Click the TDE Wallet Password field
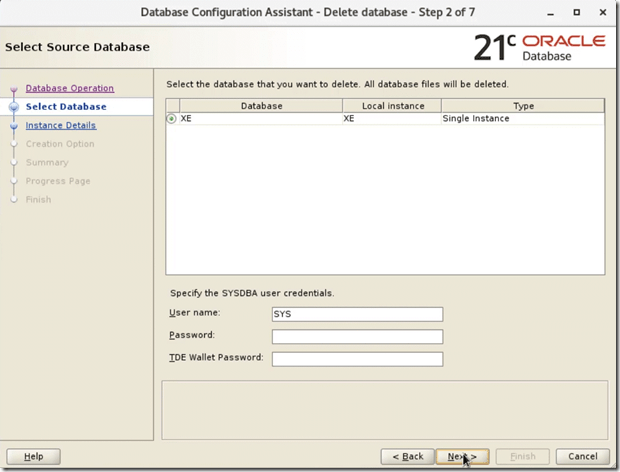The height and width of the screenshot is (472, 620). click(356, 359)
